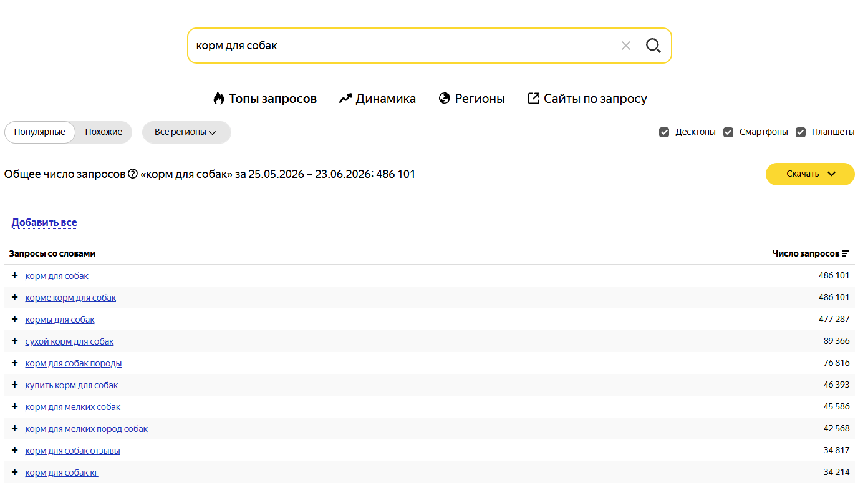The image size is (868, 485).
Task: Open the Топы запросов tab
Action: 264,99
